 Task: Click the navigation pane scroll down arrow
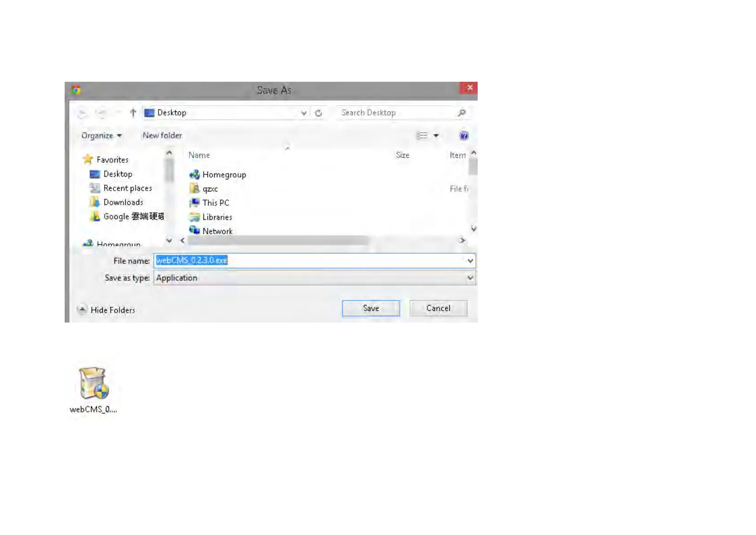[x=169, y=241]
